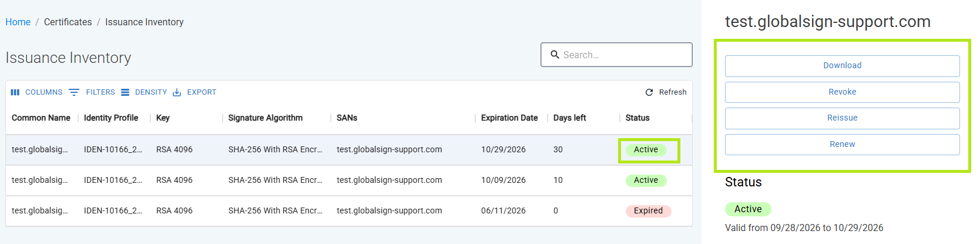Click the Revoke button

point(842,92)
